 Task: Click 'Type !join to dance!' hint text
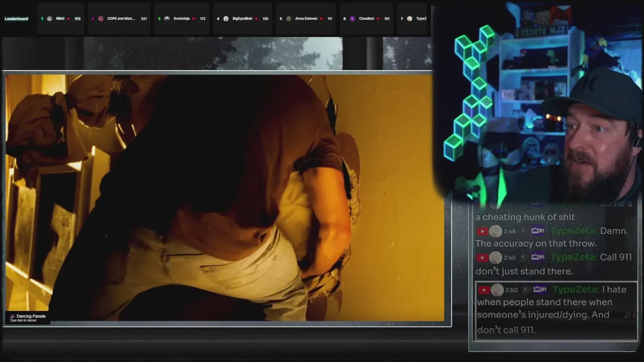(23, 321)
